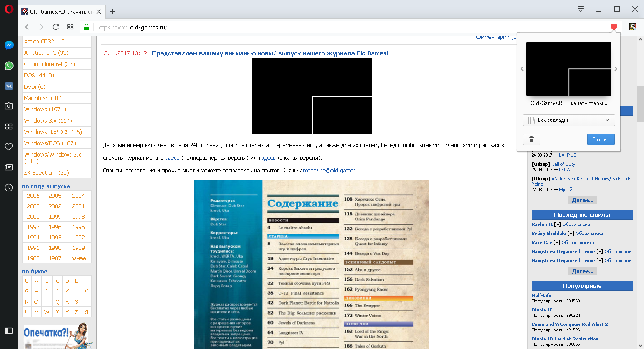Browse games starting with letter M
644x349 pixels.
86,291
